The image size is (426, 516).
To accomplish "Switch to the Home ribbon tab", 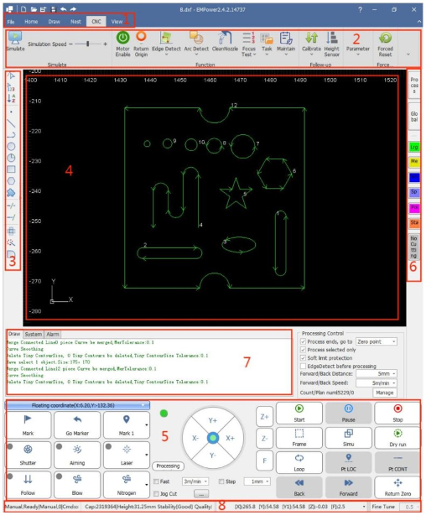I will [x=31, y=22].
